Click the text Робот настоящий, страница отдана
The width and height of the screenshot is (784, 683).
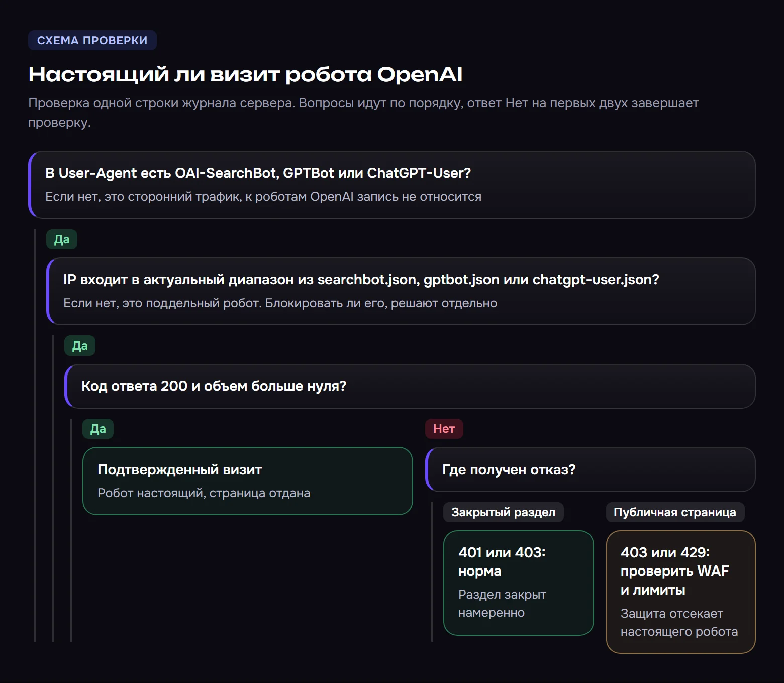pyautogui.click(x=204, y=493)
